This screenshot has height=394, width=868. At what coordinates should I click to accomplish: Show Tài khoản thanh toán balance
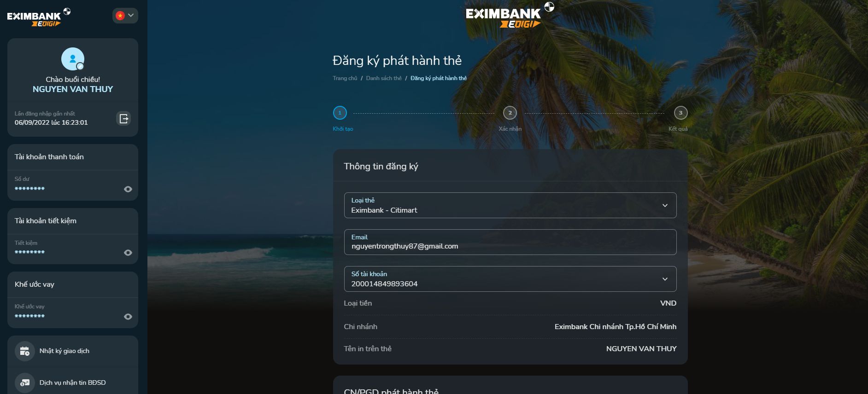tap(128, 189)
